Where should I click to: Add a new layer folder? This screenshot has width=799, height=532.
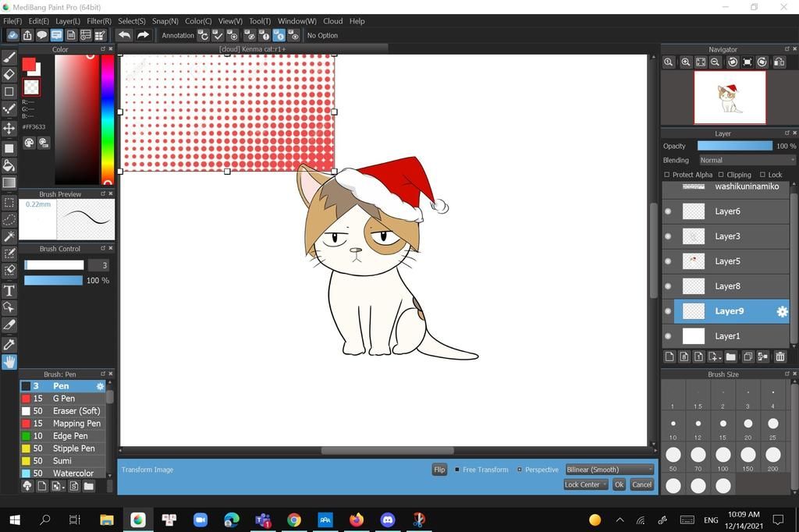point(730,356)
